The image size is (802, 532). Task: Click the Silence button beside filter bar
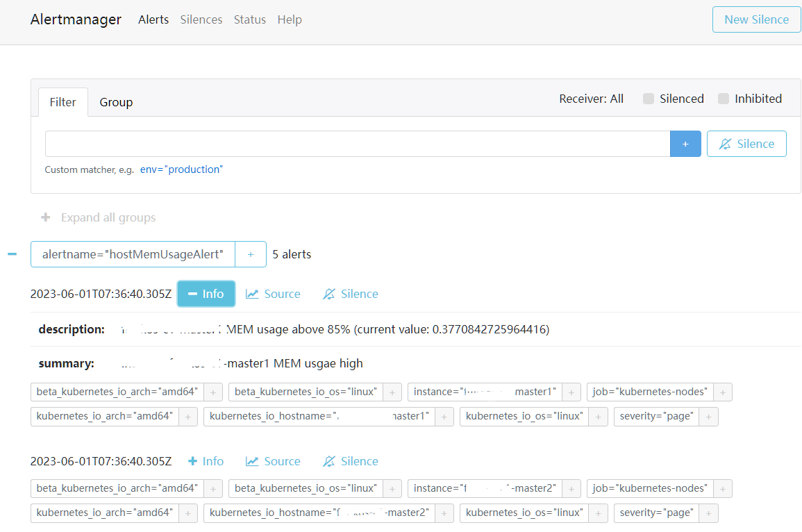tap(746, 144)
